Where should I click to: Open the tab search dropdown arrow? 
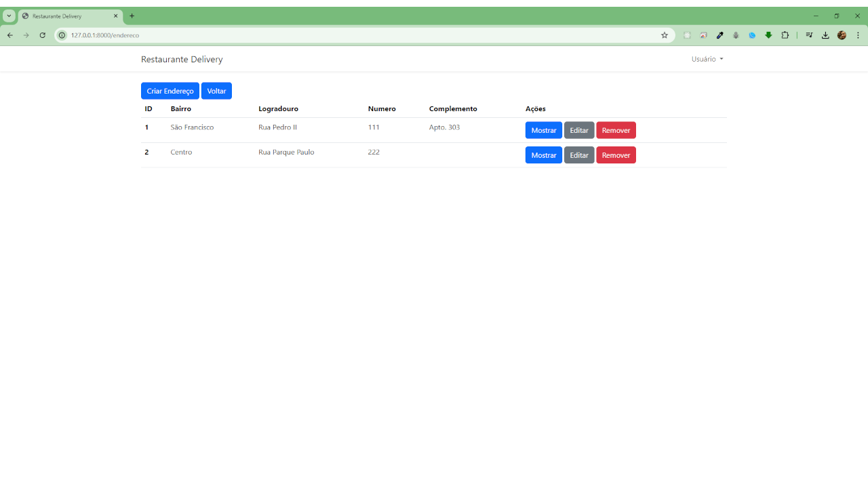[x=9, y=16]
